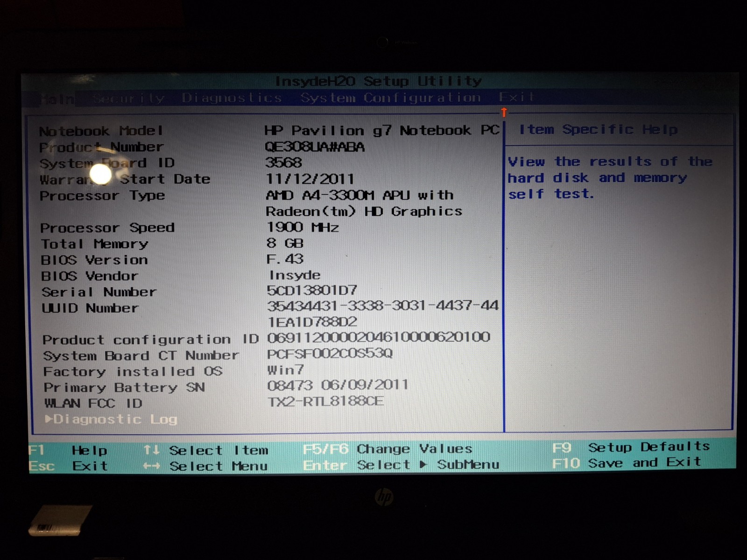Viewport: 747px width, 560px height.
Task: Select the Exit menu tab
Action: pos(516,97)
